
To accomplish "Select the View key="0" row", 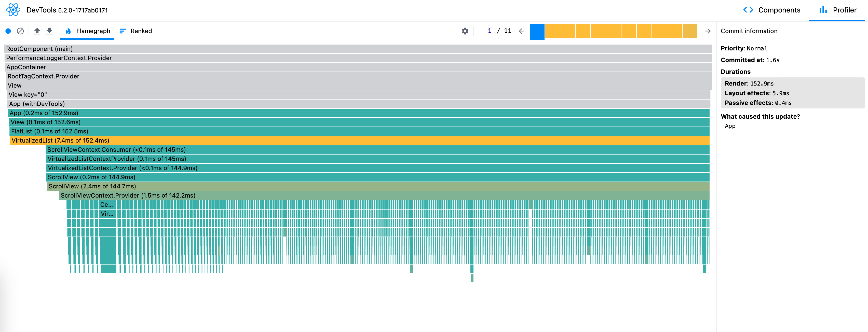I will point(359,95).
